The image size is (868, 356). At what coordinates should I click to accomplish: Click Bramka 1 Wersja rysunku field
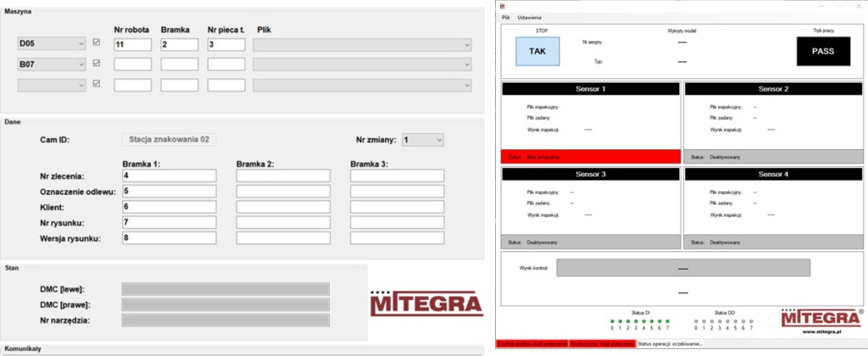click(170, 237)
